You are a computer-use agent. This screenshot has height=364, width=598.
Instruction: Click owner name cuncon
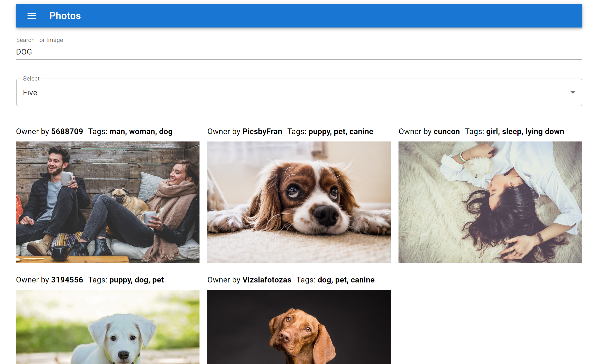tap(446, 131)
